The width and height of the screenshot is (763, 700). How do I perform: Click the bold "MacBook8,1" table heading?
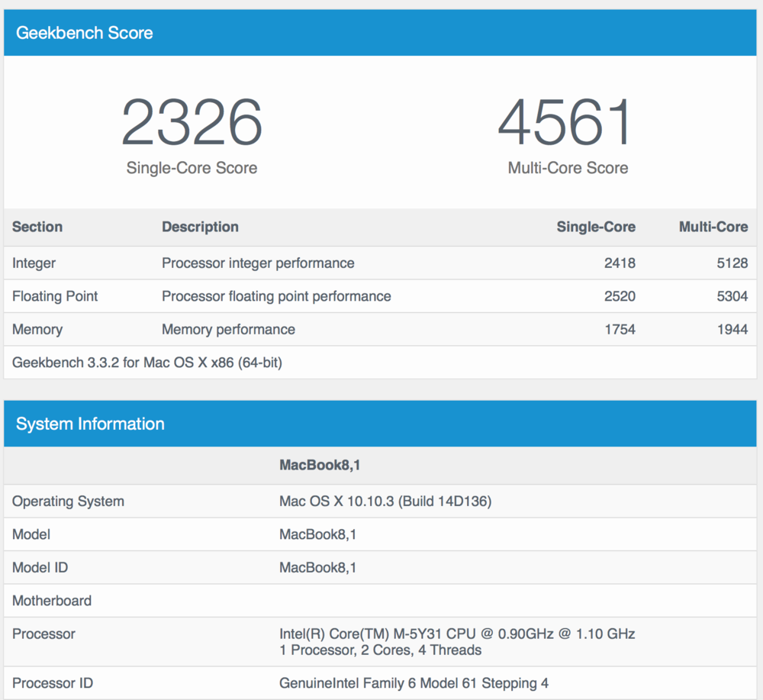tap(320, 466)
